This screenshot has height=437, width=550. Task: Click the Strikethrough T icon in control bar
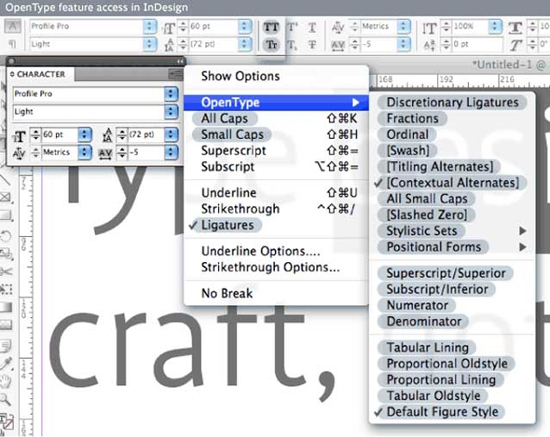pos(312,45)
